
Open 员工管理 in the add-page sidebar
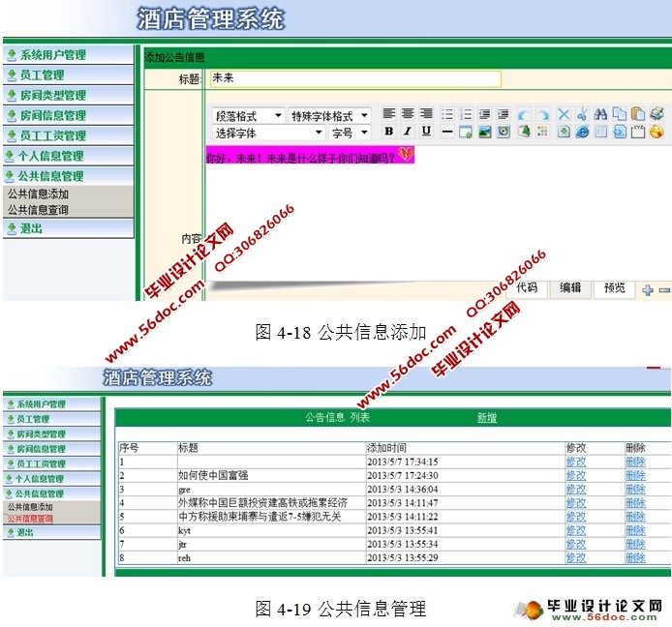pos(68,75)
